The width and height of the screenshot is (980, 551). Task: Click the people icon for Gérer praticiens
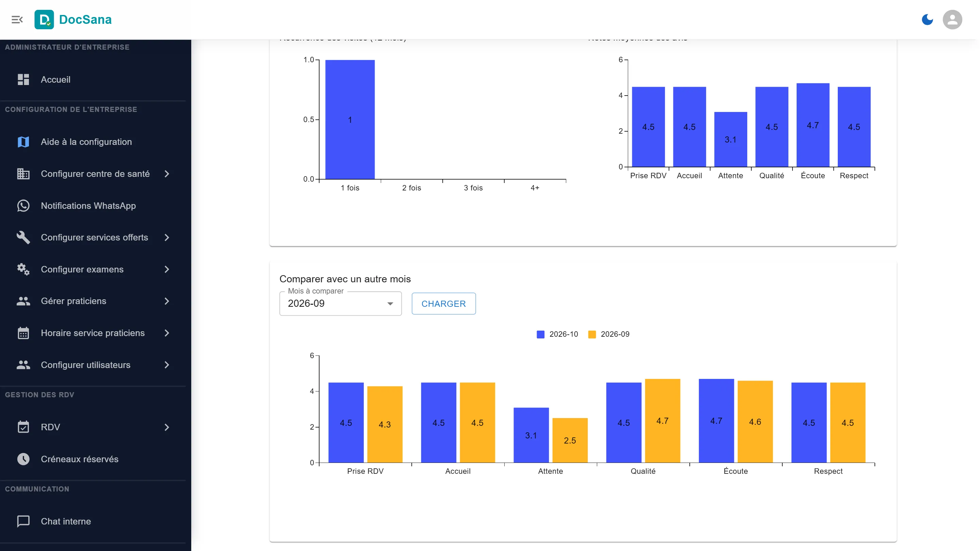[x=23, y=301]
